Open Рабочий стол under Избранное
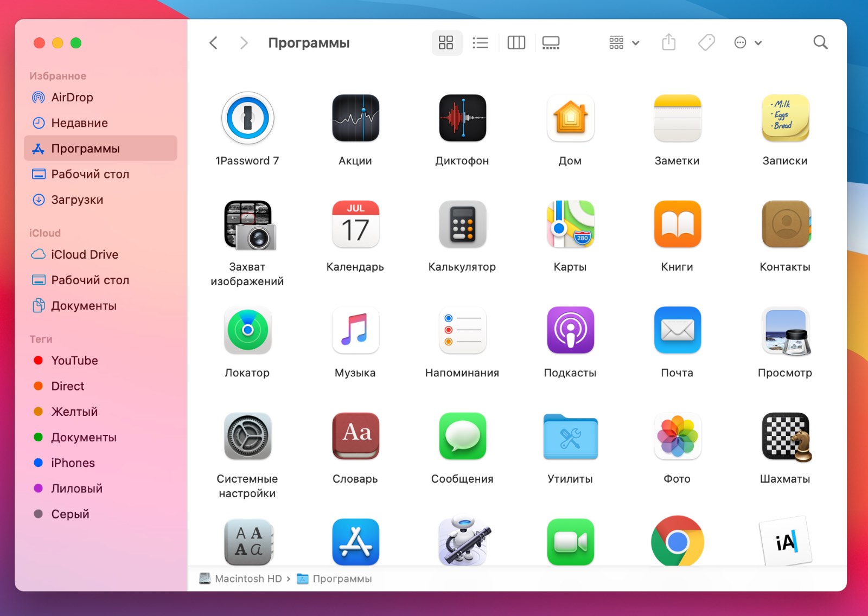 (x=100, y=174)
